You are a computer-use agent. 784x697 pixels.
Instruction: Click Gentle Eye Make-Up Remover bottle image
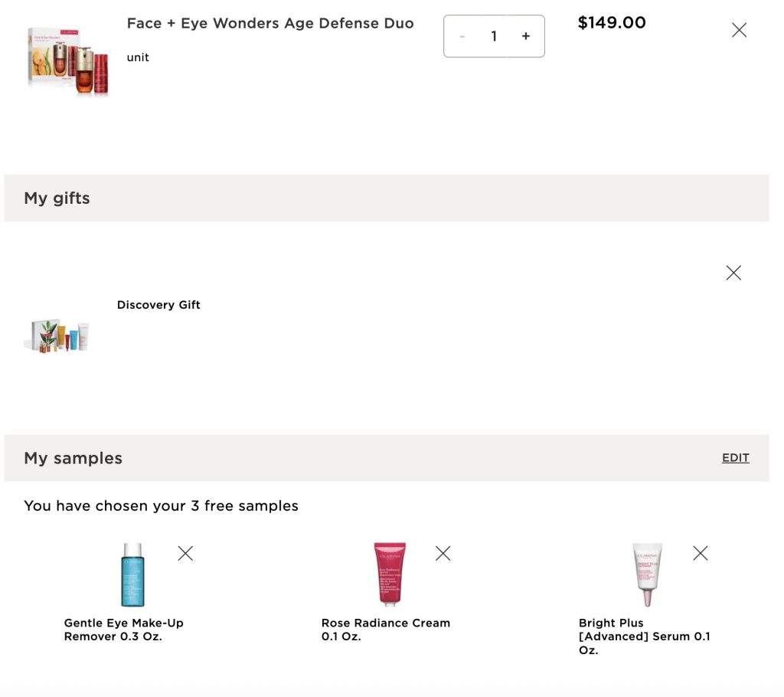pos(132,574)
